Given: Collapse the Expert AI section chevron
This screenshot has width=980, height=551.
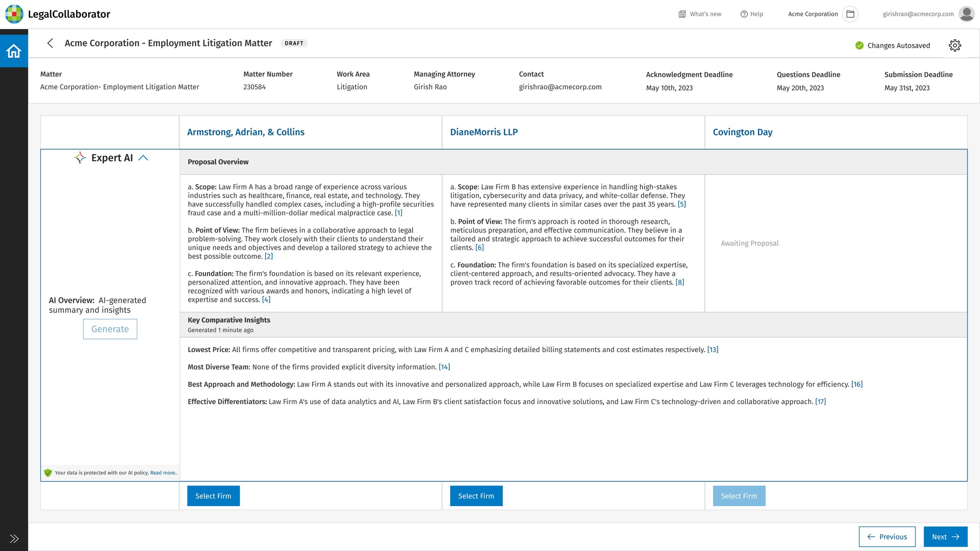Looking at the screenshot, I should click(143, 158).
